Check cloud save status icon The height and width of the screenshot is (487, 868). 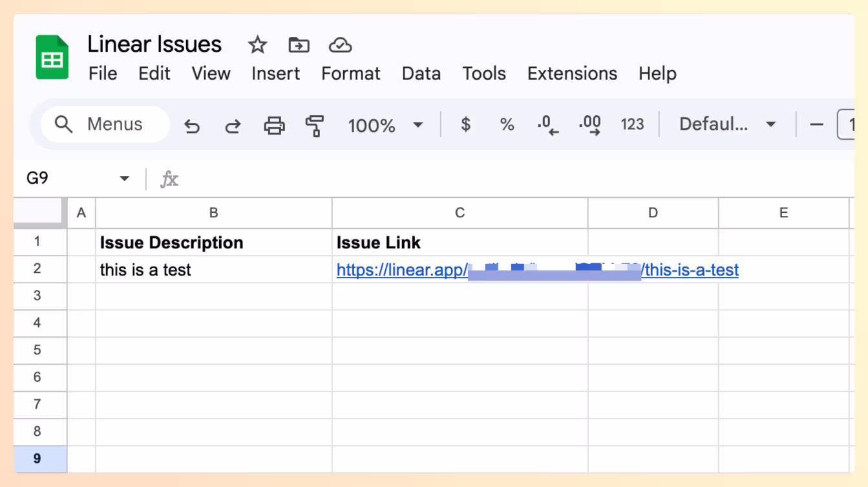pos(340,45)
